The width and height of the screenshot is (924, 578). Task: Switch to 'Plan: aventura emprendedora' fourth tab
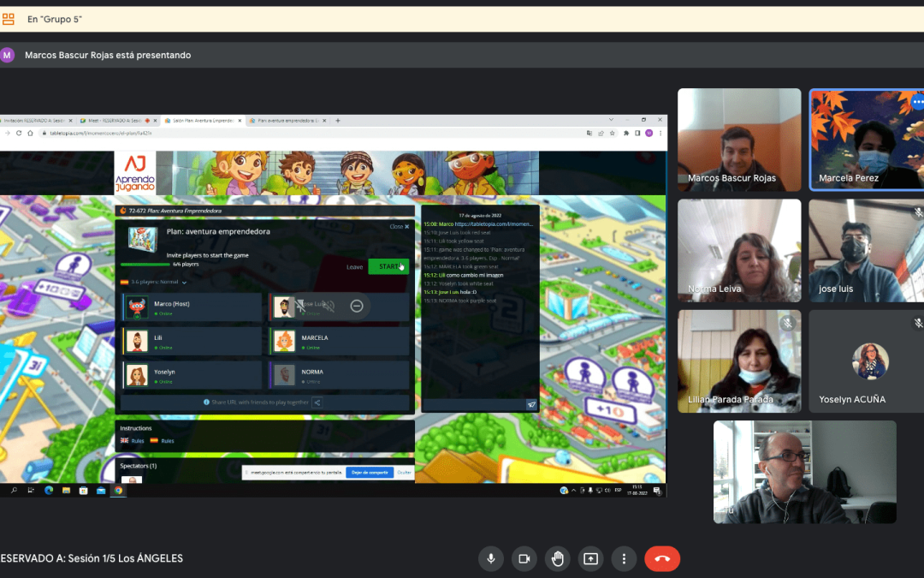287,121
